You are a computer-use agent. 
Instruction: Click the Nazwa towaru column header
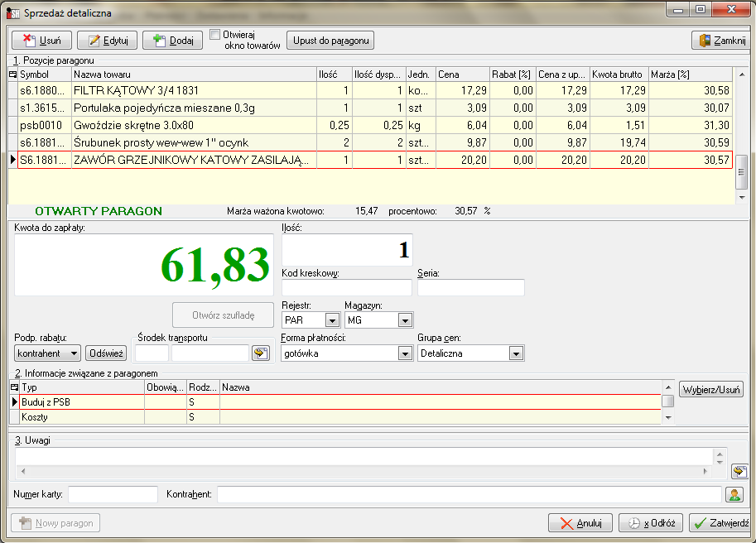195,74
